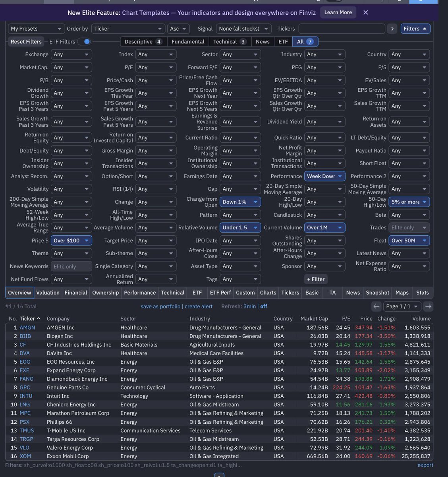Open the 50-Day High/Low dropdown

[x=409, y=202]
